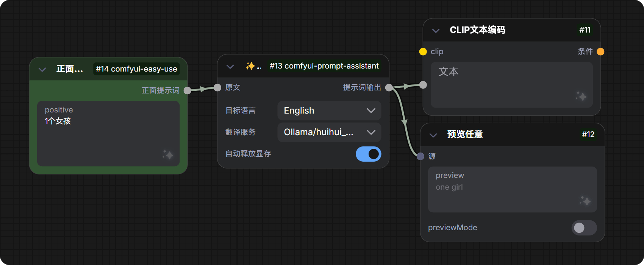Disable the 自动释放显存 toggle

point(368,154)
